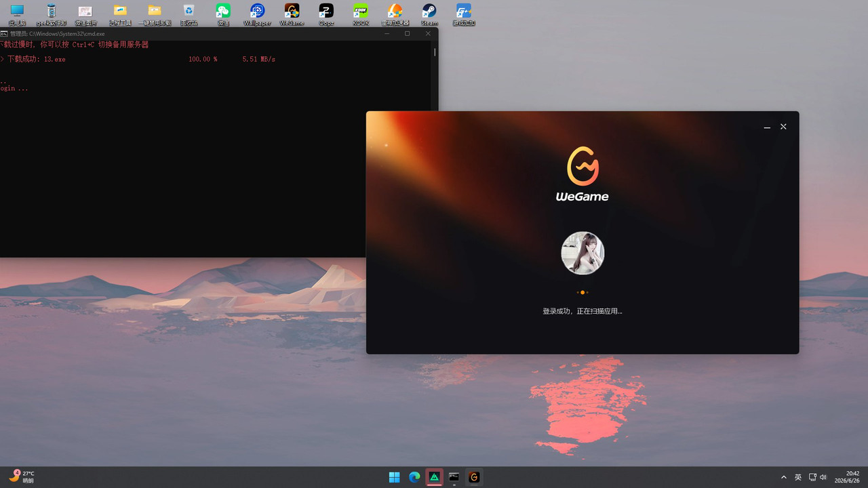Close the cmd.exe window

point(428,33)
